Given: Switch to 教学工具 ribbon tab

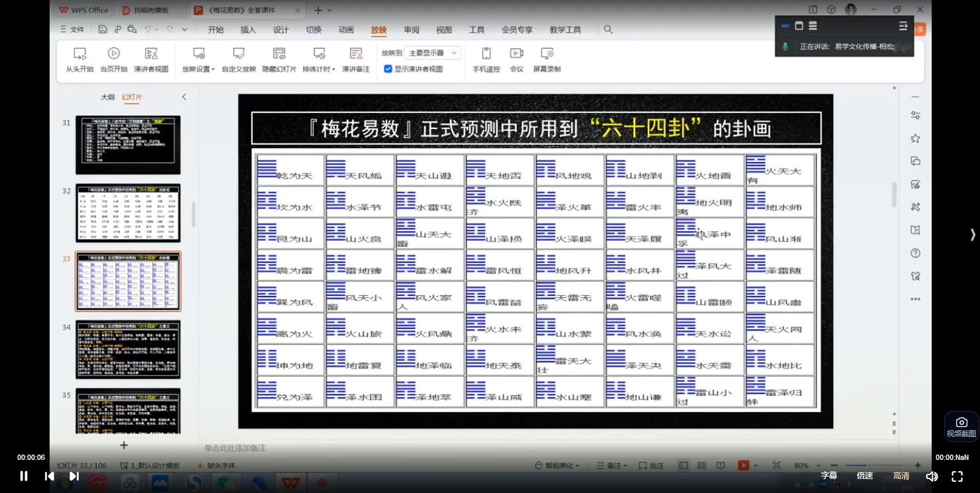Looking at the screenshot, I should pos(565,30).
